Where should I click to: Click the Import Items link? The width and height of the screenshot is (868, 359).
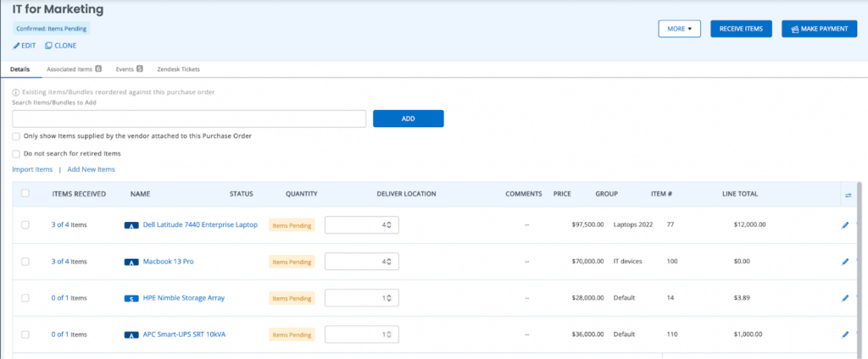click(x=32, y=170)
